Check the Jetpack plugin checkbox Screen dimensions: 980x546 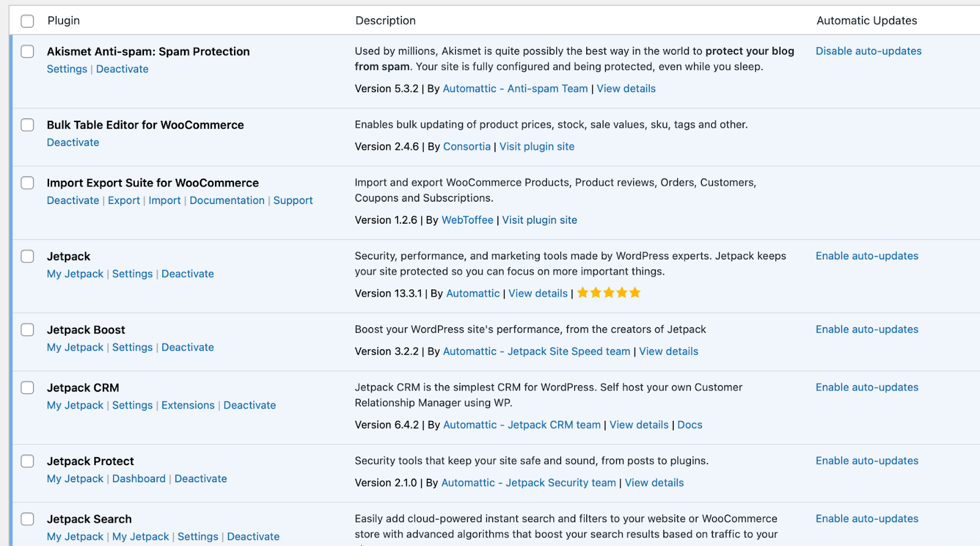click(x=28, y=256)
